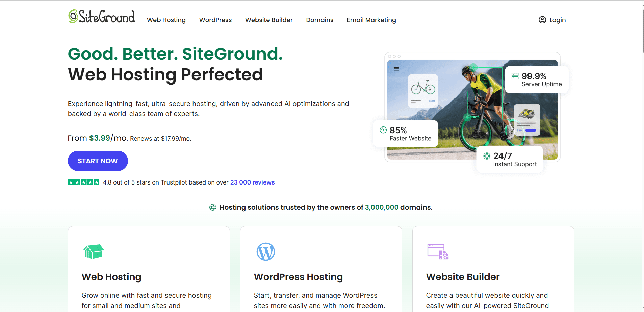Open the Web Hosting navigation menu
The width and height of the screenshot is (644, 312).
166,20
